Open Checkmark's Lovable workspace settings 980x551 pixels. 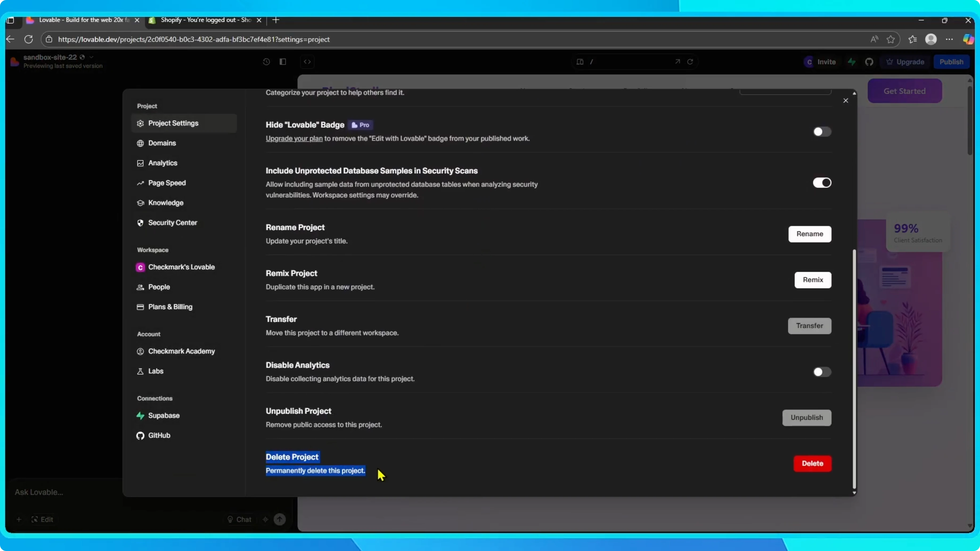184,267
